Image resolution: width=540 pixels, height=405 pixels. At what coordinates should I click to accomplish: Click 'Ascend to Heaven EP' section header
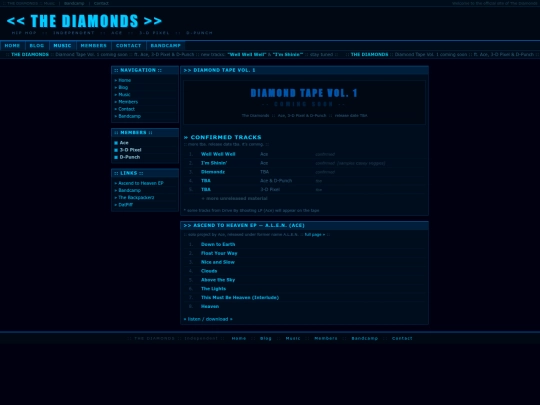pyautogui.click(x=304, y=226)
